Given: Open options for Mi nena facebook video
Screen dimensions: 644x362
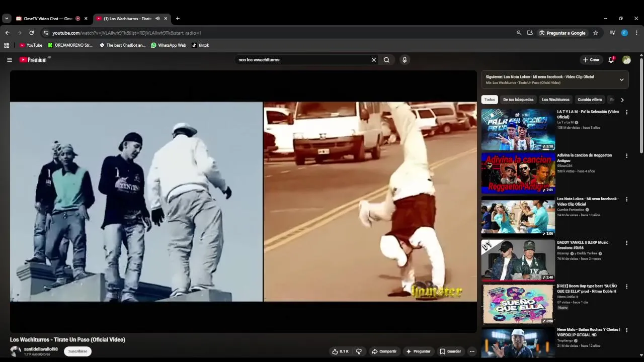Looking at the screenshot, I should [626, 200].
